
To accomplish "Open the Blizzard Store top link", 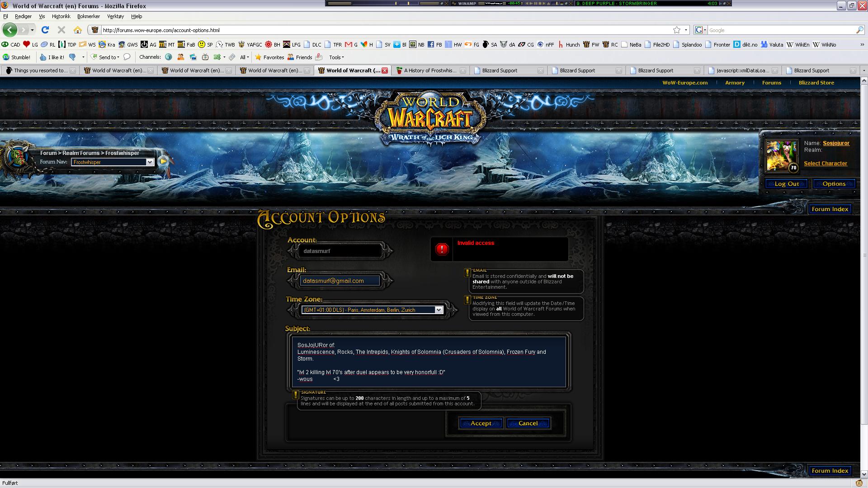I will coord(816,83).
